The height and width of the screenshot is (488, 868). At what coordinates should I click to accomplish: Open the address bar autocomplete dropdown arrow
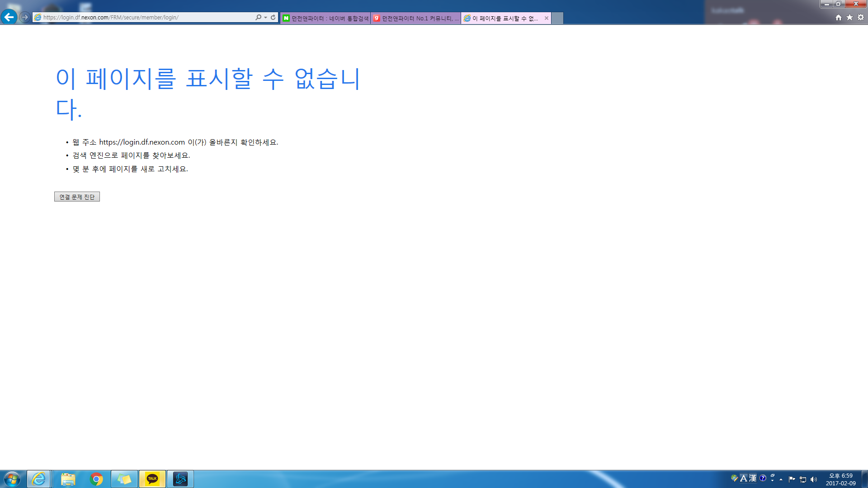265,17
